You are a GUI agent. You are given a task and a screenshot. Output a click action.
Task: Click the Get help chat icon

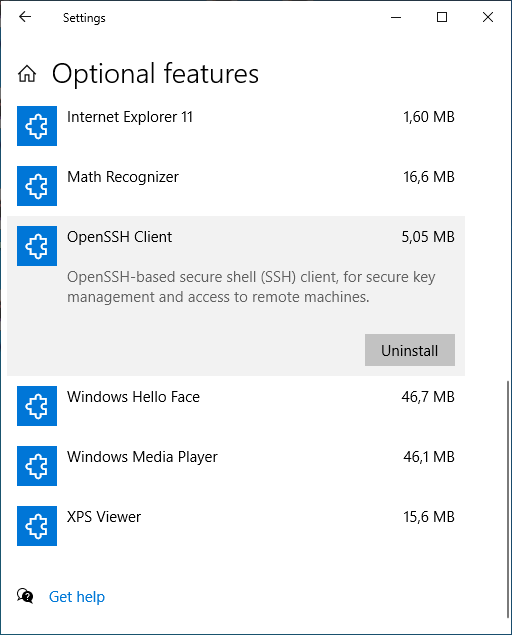25,596
